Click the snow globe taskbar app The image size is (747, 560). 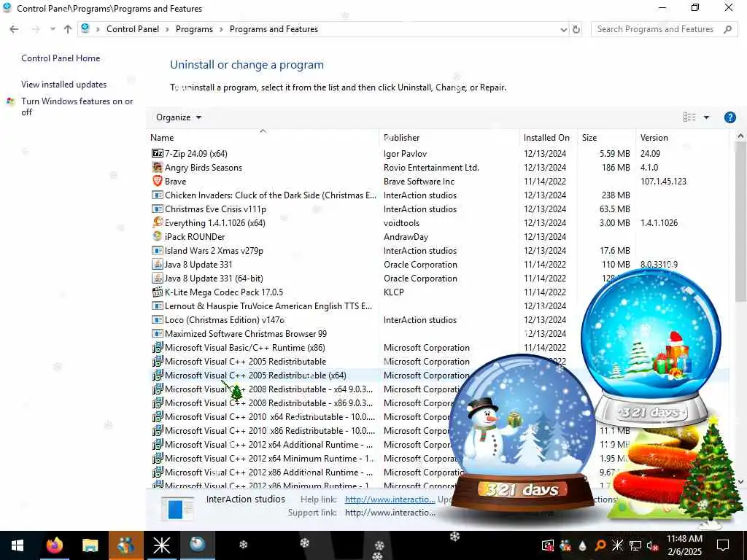click(x=197, y=545)
